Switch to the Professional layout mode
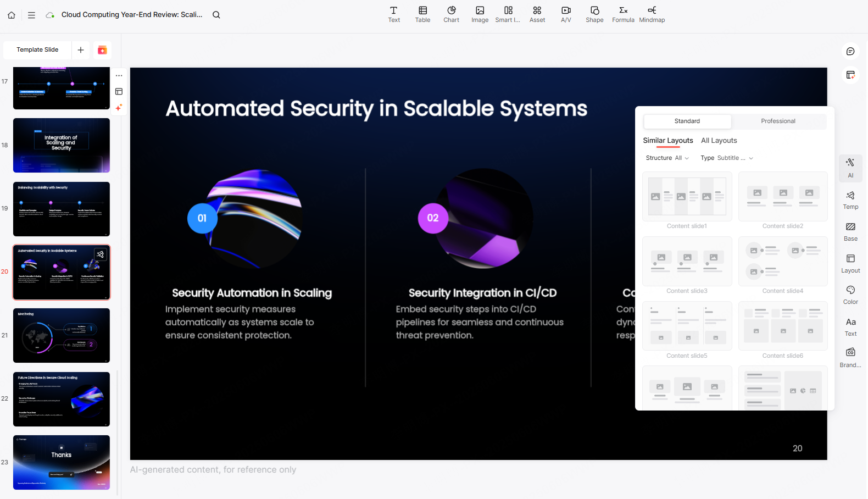The height and width of the screenshot is (499, 868). coord(778,121)
